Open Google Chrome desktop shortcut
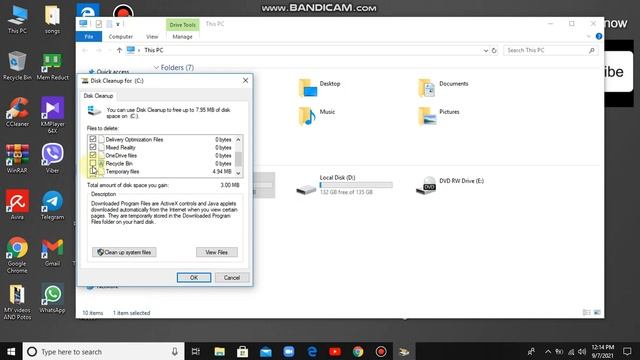Screen dimensions: 640x360 (x=17, y=255)
